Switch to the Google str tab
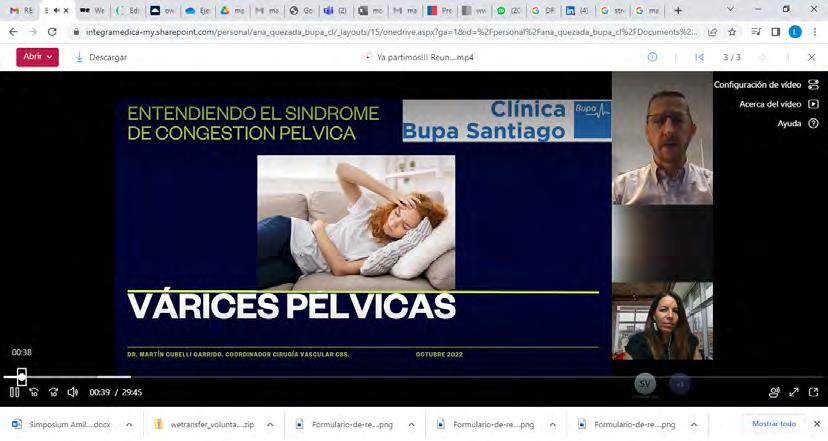The height and width of the screenshot is (441, 828). coord(612,11)
